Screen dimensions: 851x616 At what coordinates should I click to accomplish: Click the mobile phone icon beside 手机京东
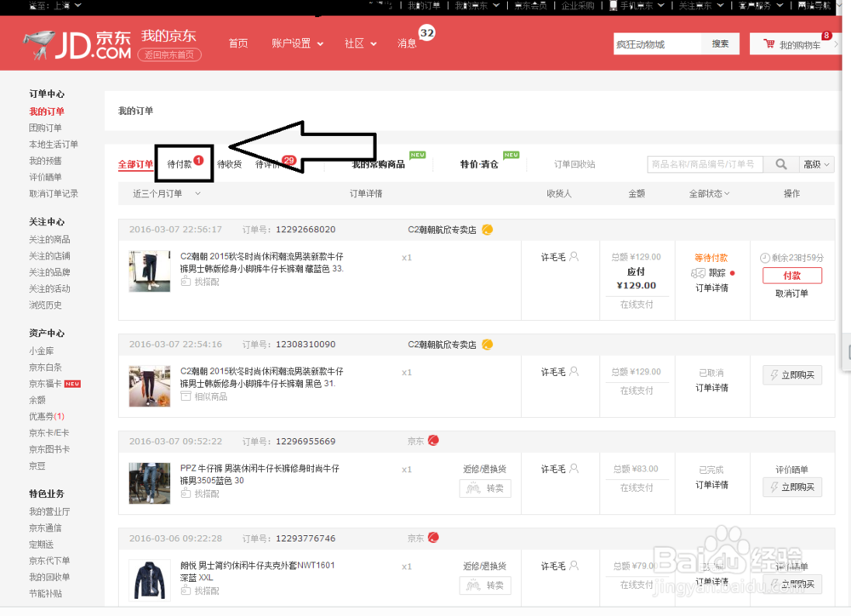[613, 5]
